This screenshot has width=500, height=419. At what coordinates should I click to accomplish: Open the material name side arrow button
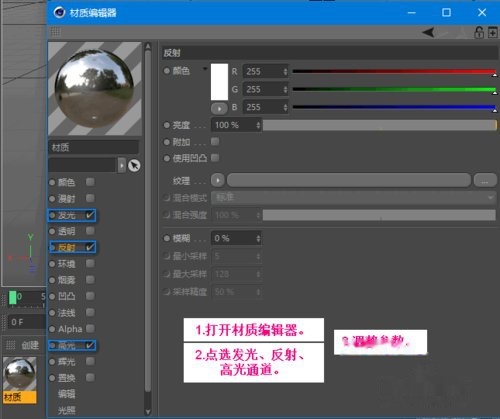click(122, 165)
